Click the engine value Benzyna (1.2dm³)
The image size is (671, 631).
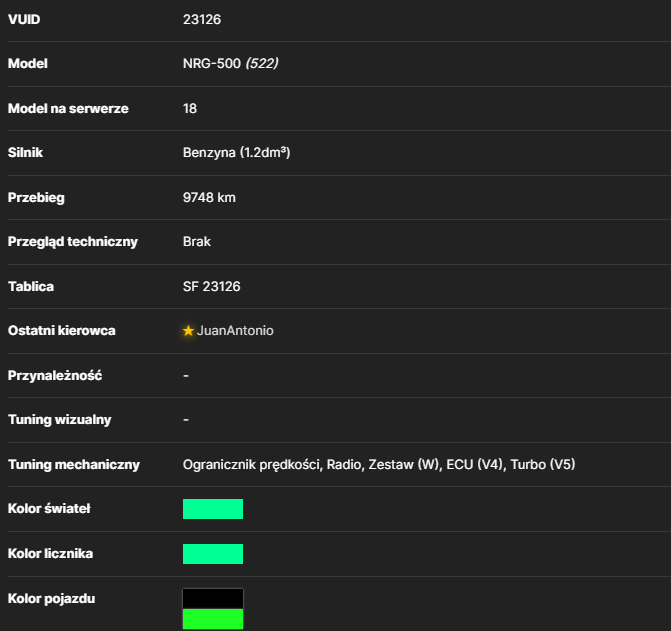click(237, 152)
